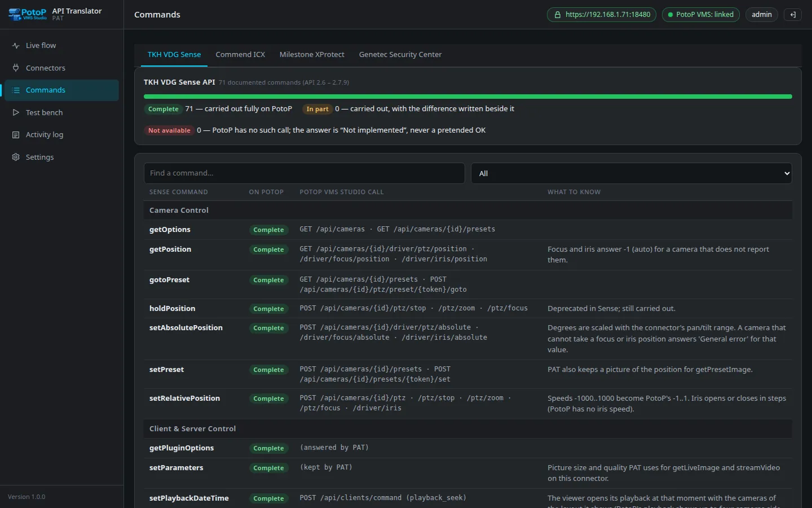
Task: Open Test bench page
Action: 61,112
